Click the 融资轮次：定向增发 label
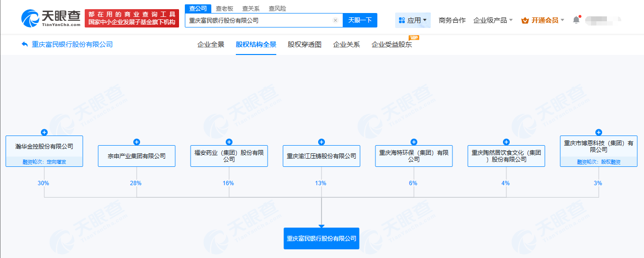Image resolution: width=644 pixels, height=258 pixels. click(x=44, y=162)
